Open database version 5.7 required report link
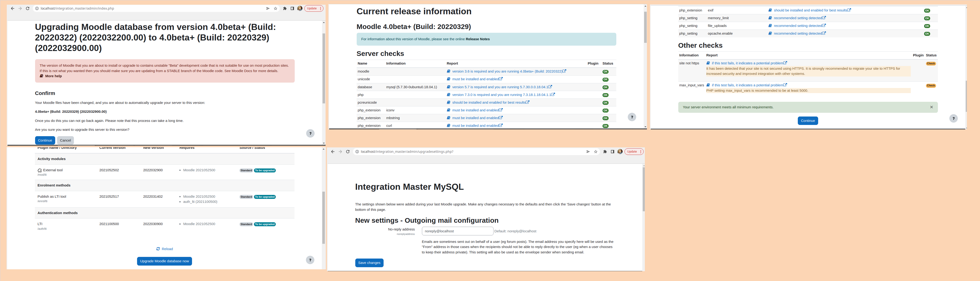The image size is (980, 281). coord(500,87)
